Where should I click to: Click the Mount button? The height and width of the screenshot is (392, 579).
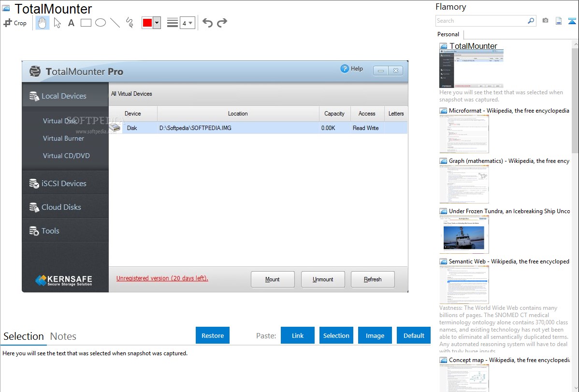(273, 279)
